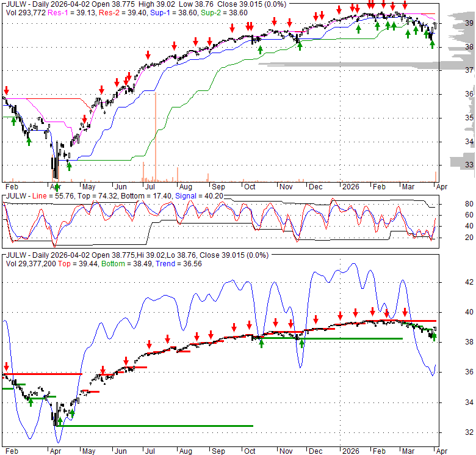The height and width of the screenshot is (455, 476).
Task: Click the 'Oct' date label under bottom chart
Action: (250, 451)
